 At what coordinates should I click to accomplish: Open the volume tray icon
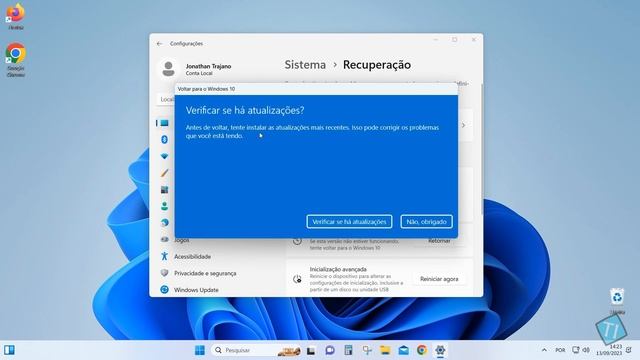[586, 350]
